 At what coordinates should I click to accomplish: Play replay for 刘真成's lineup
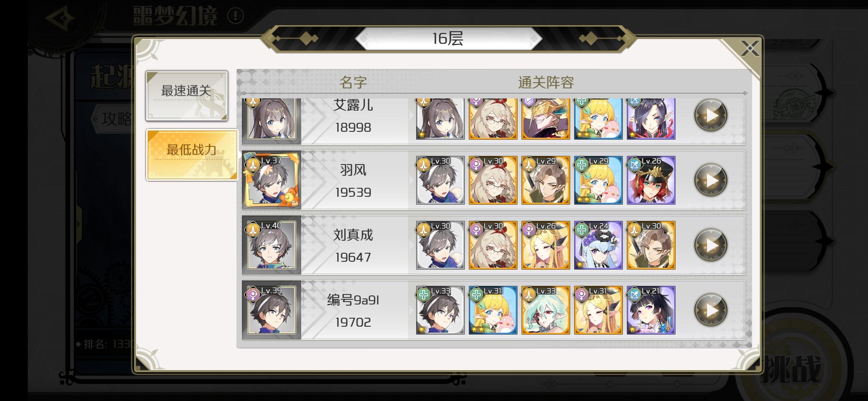[710, 245]
